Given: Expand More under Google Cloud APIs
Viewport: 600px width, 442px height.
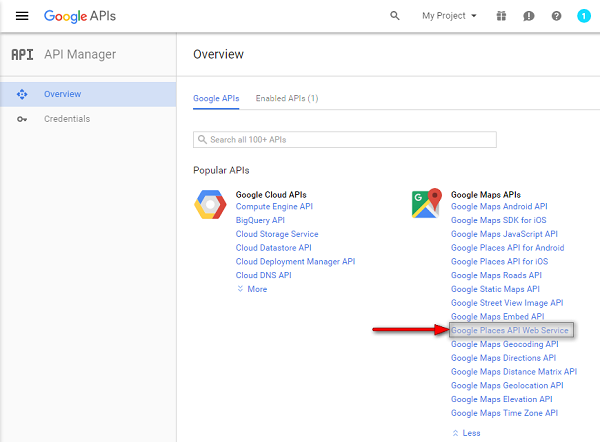Looking at the screenshot, I should pos(252,289).
